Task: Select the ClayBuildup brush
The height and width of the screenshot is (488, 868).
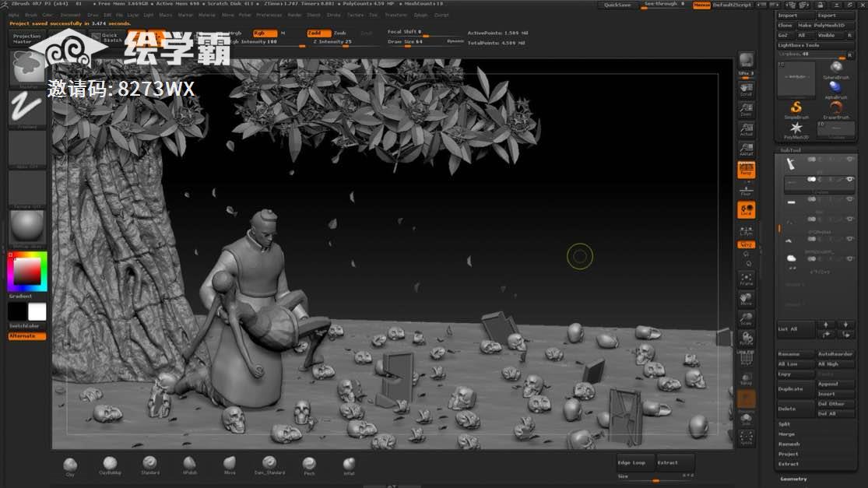Action: (x=111, y=466)
